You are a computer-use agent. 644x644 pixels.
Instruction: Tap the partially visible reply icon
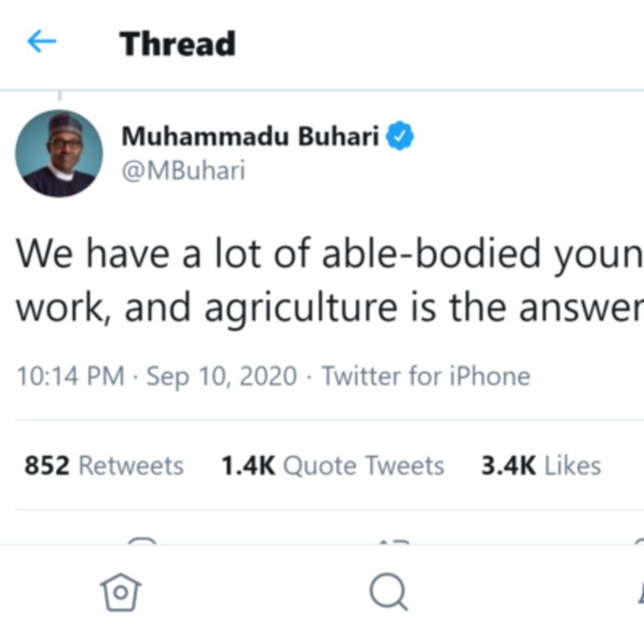click(143, 541)
